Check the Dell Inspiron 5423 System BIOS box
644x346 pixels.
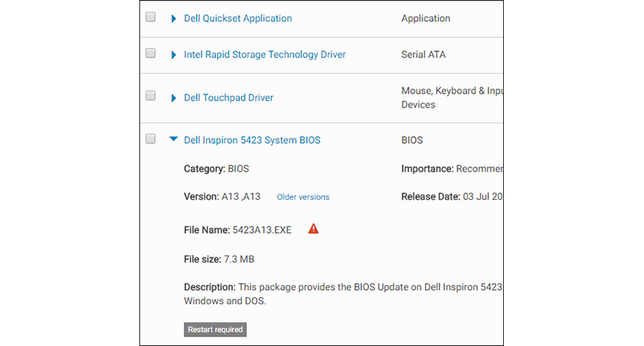click(150, 138)
